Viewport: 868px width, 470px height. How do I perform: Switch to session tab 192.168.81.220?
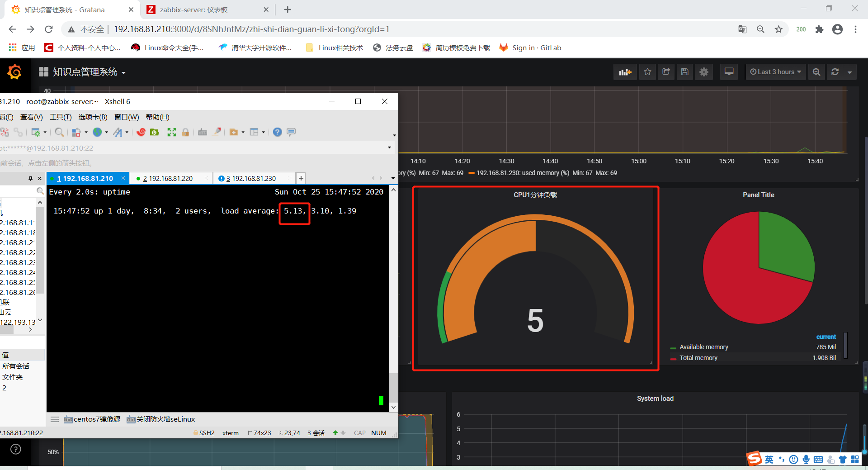[171, 178]
